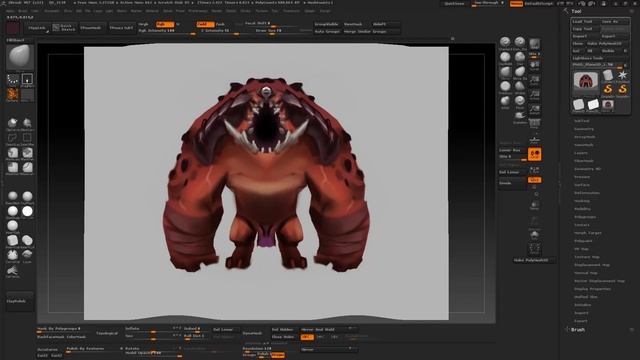Select the EraserBrush second S tool icon

622,89
